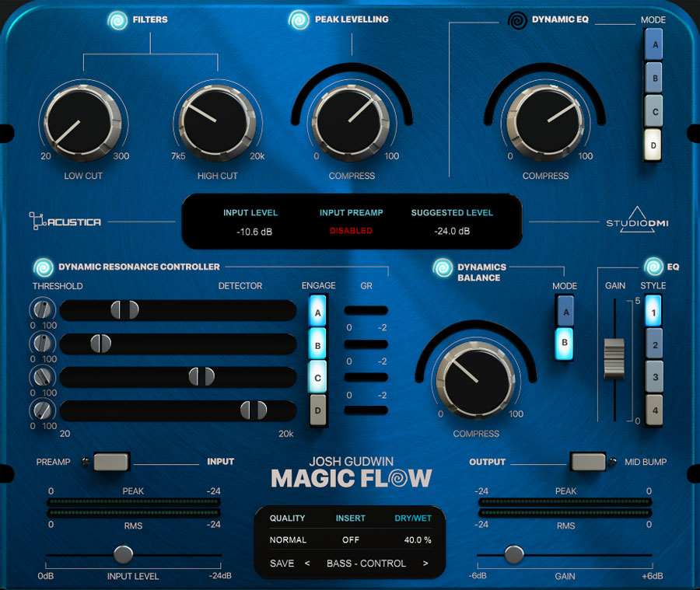
Task: Toggle the Peak Levelling swirl icon
Action: [299, 20]
